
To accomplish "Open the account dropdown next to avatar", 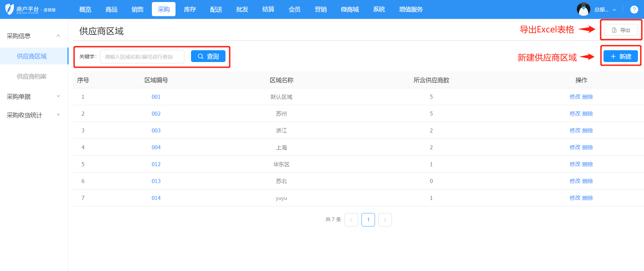I will pos(614,10).
